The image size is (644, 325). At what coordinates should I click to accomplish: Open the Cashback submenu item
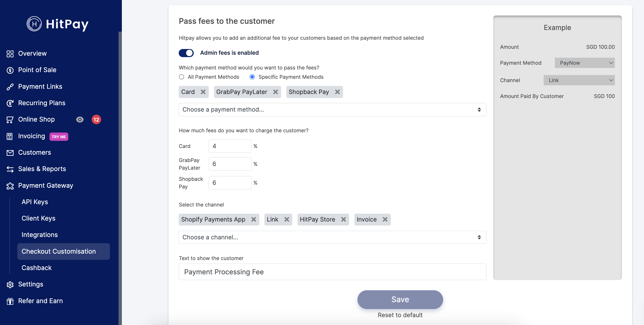36,268
